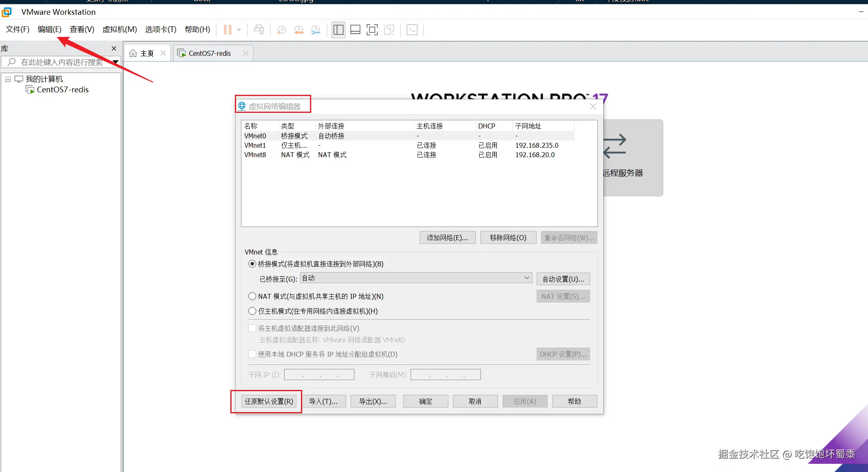The image size is (868, 472).
Task: Open the 编辑(E) menu
Action: pyautogui.click(x=49, y=29)
